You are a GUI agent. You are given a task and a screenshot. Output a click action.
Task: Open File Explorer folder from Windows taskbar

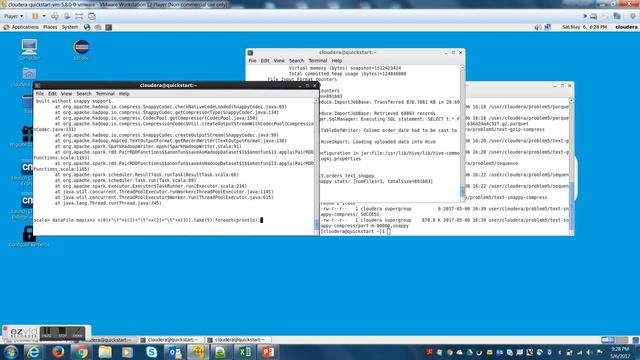coord(105,352)
